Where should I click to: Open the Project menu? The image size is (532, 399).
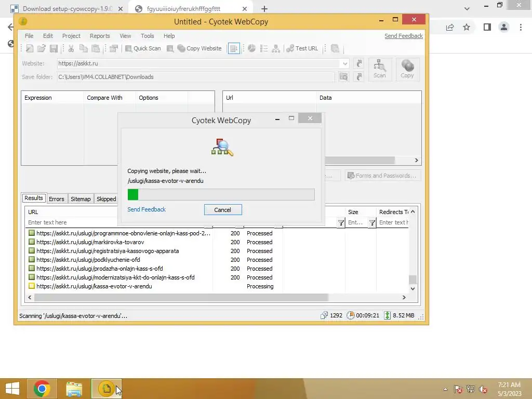tap(71, 36)
